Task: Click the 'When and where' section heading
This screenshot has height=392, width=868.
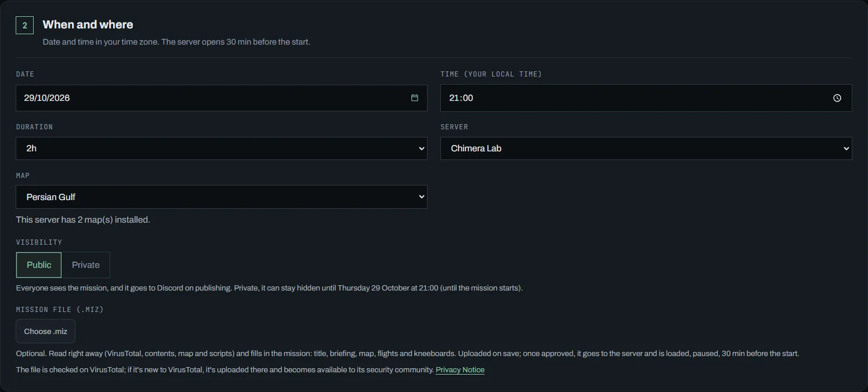Action: pos(88,24)
